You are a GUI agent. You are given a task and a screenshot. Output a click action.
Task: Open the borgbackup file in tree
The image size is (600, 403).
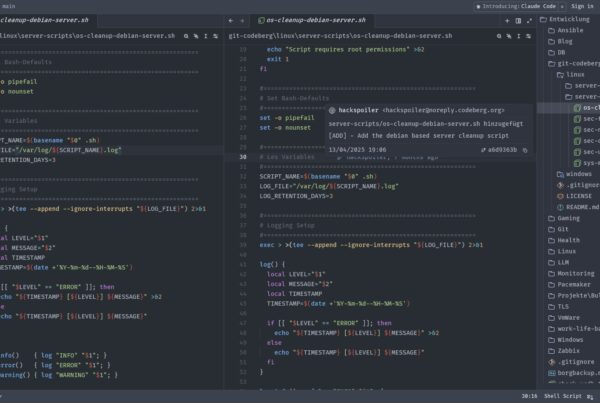pos(578,373)
